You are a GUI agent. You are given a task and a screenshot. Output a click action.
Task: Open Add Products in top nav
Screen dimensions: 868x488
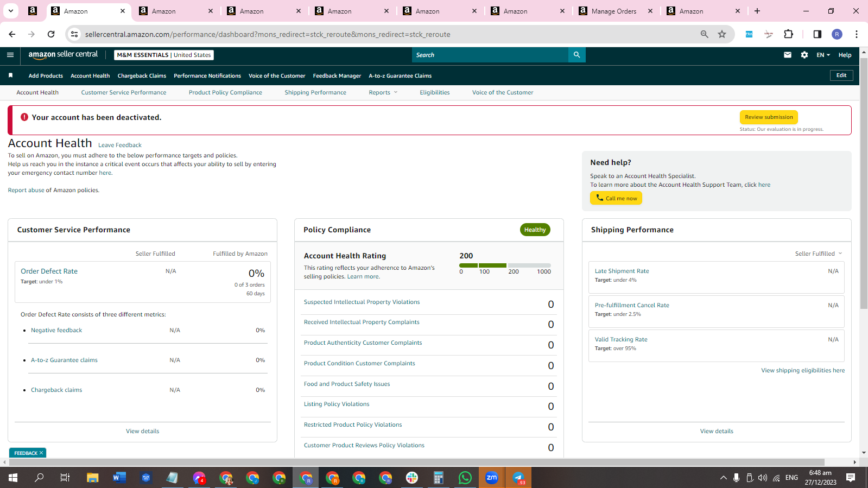click(x=46, y=75)
